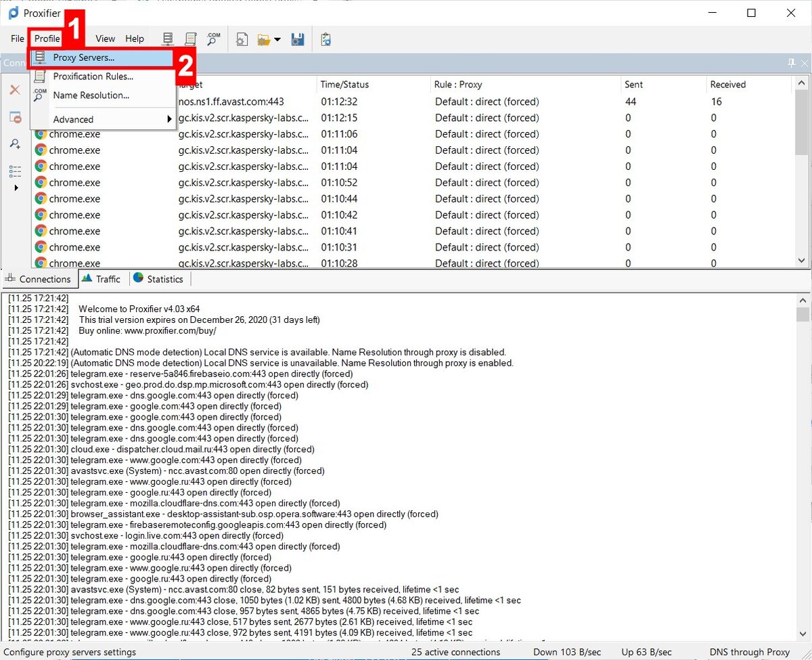The width and height of the screenshot is (812, 660).
Task: Click the Traffic tab chart icon
Action: tap(86, 278)
